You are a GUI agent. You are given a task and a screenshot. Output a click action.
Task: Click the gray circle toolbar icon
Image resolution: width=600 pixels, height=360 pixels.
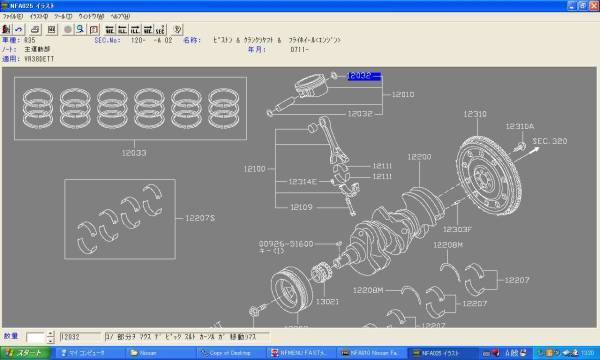click(x=68, y=29)
